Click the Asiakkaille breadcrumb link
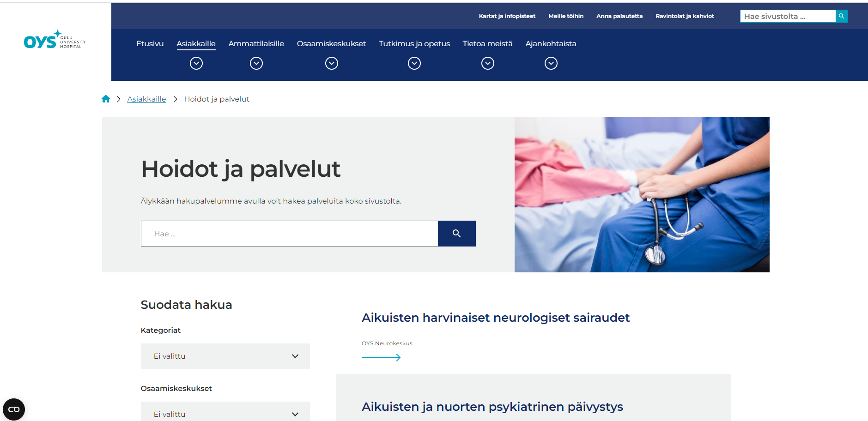The image size is (868, 421). click(146, 98)
